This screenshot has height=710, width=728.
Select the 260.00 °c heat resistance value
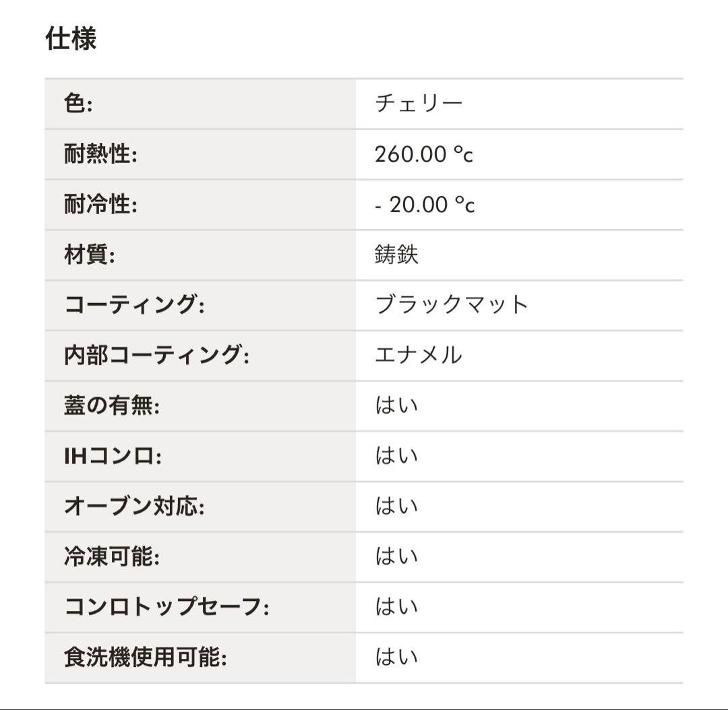point(424,154)
